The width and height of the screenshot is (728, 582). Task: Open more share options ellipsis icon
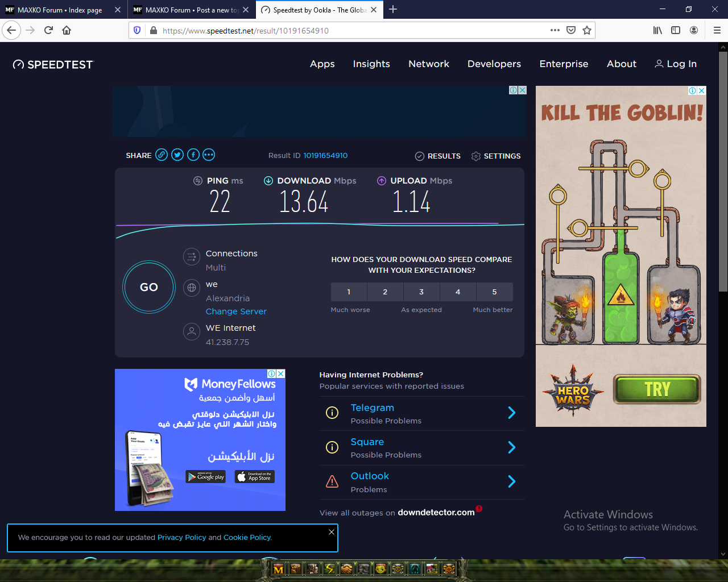click(209, 155)
